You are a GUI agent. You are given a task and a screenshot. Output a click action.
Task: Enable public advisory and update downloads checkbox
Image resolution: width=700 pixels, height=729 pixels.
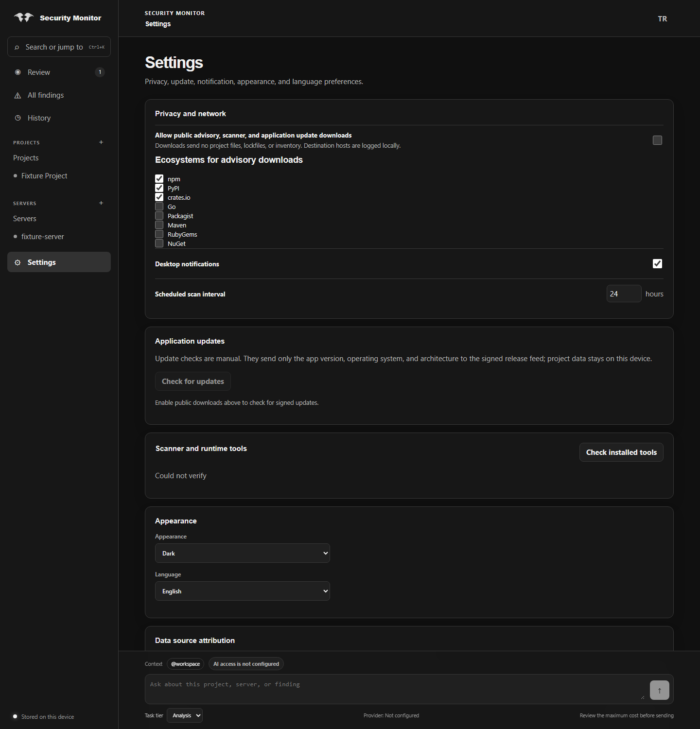point(657,140)
